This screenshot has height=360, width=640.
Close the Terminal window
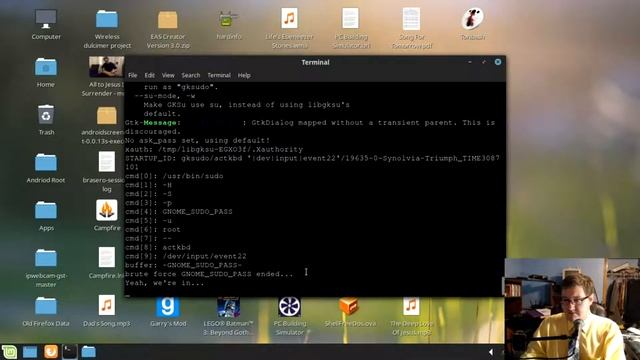coord(498,62)
